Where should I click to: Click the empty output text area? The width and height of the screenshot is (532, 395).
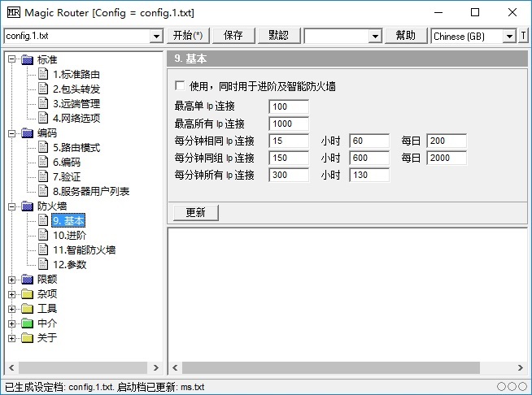click(x=348, y=294)
